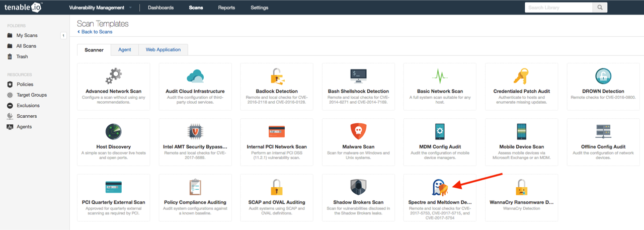This screenshot has height=230, width=644.
Task: Click the Bash Shellshock Detection terminal icon
Action: 358,76
